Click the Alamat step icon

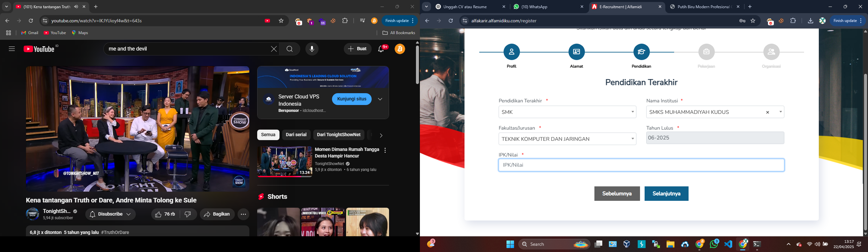coord(576,52)
